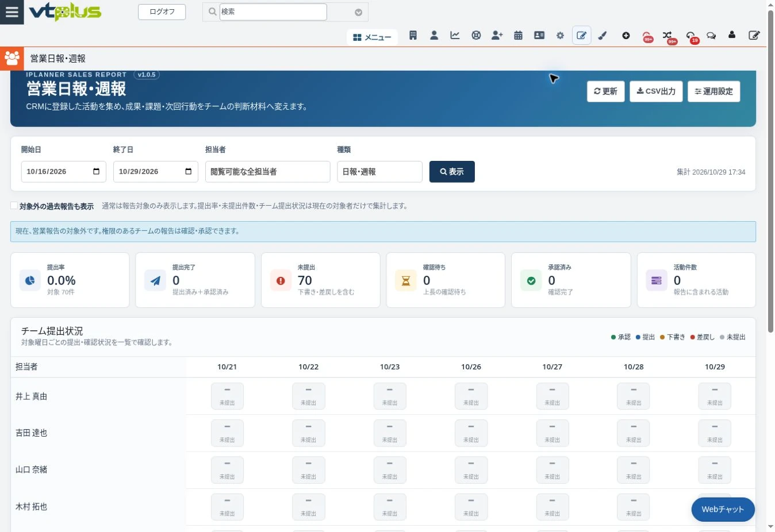
Task: Open the person contacts icon
Action: (x=434, y=36)
